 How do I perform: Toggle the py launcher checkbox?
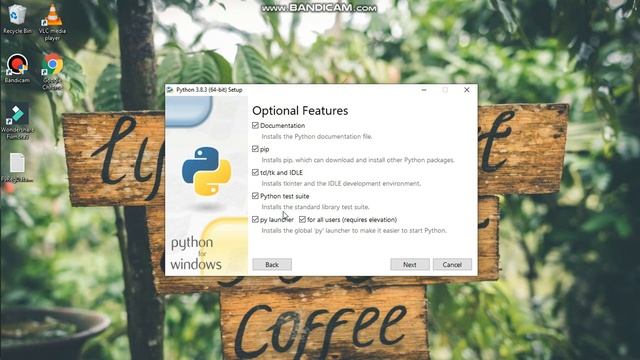tap(255, 220)
